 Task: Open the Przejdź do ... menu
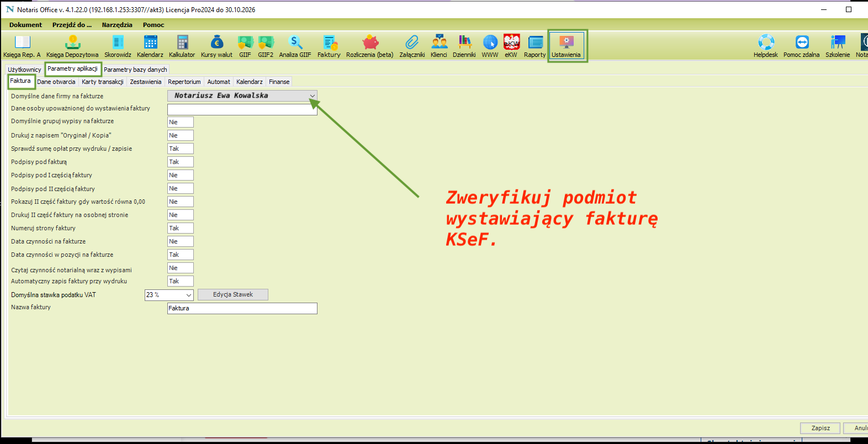click(x=72, y=25)
